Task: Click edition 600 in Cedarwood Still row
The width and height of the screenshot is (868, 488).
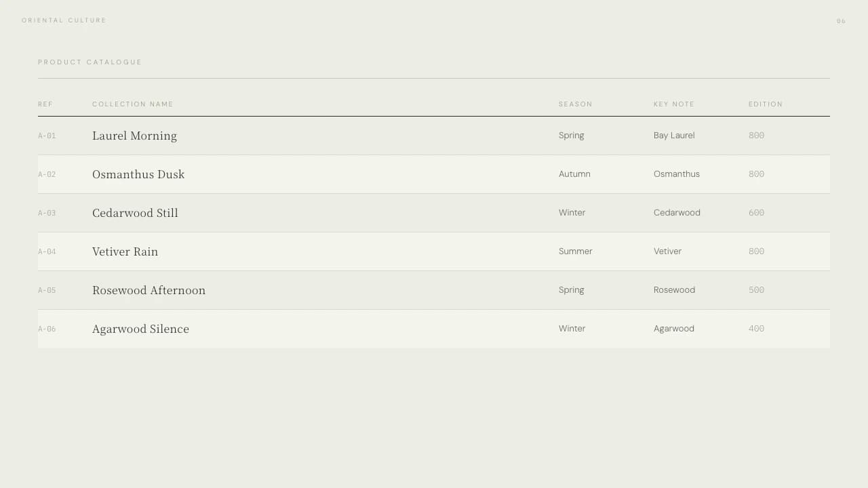Action: tap(756, 213)
